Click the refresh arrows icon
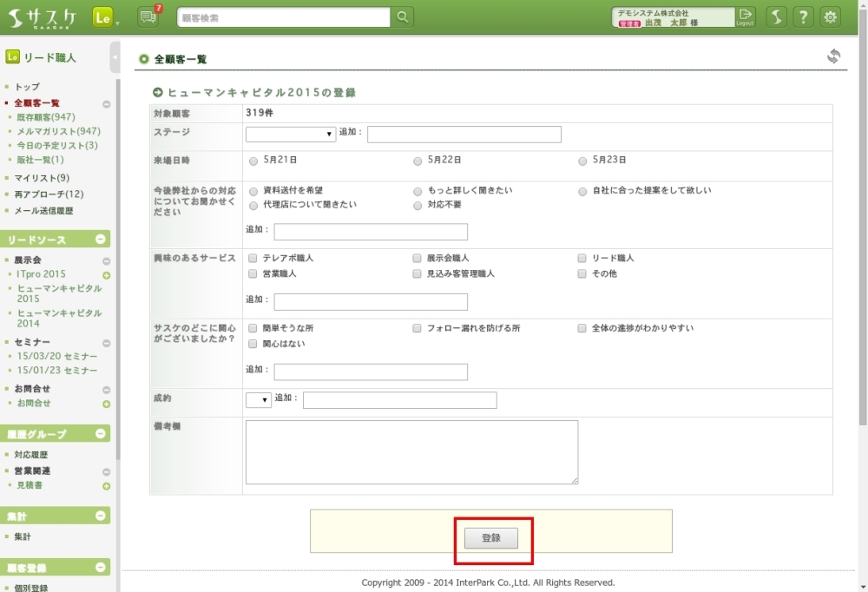The image size is (868, 592). point(833,56)
